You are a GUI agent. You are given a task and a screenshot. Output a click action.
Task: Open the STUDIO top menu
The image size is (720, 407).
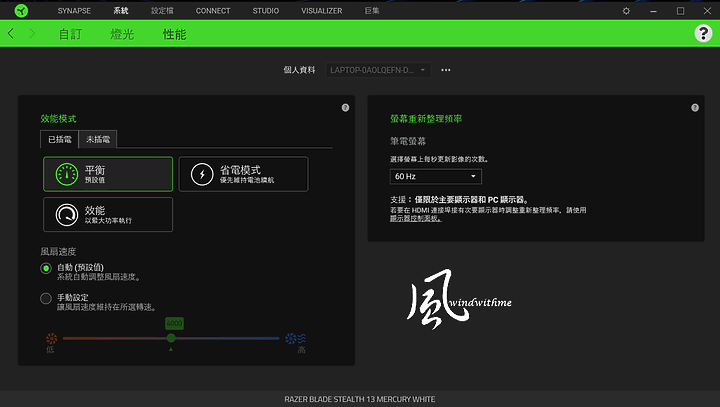(x=266, y=11)
